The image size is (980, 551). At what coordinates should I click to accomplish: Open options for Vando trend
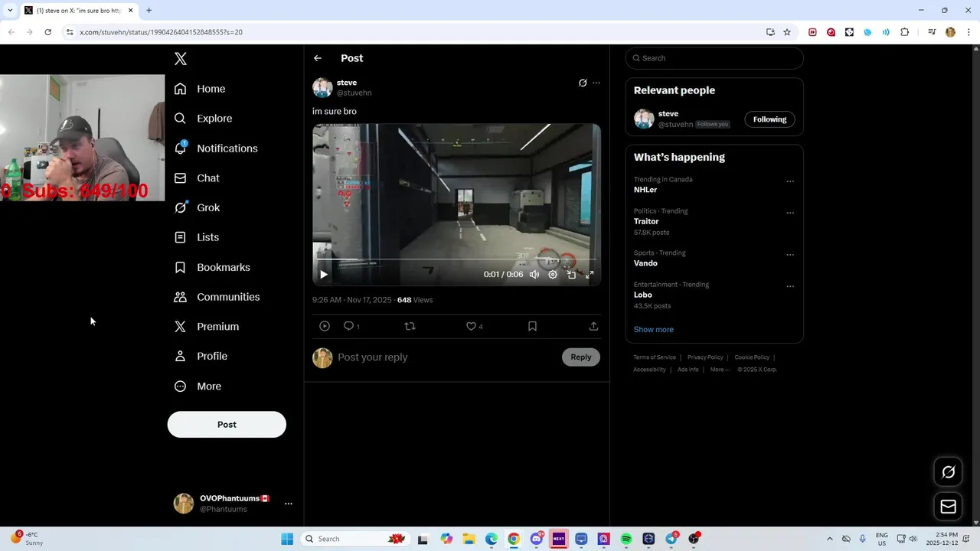click(790, 256)
